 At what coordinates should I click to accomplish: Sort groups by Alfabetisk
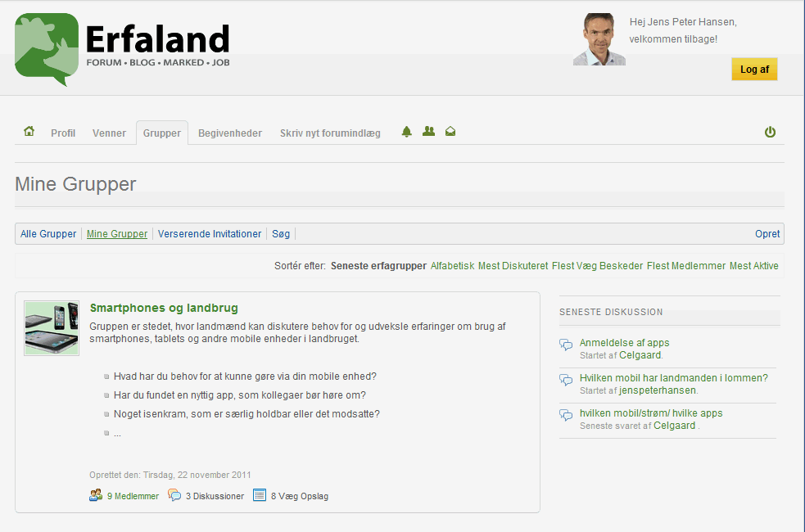(x=452, y=266)
